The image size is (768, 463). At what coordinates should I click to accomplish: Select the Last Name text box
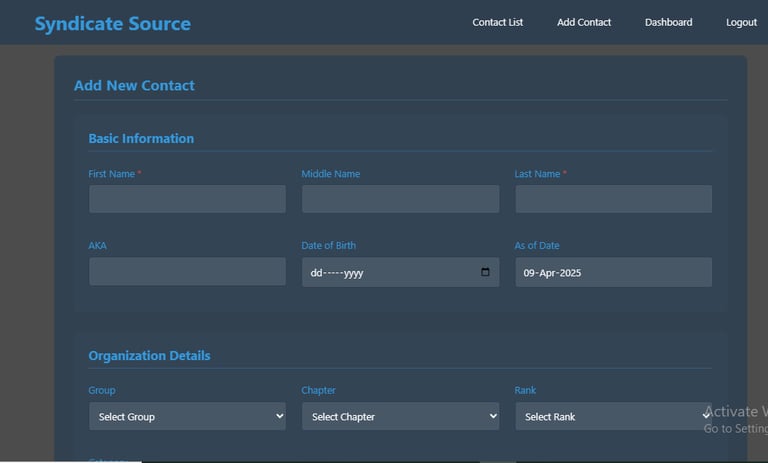(613, 199)
